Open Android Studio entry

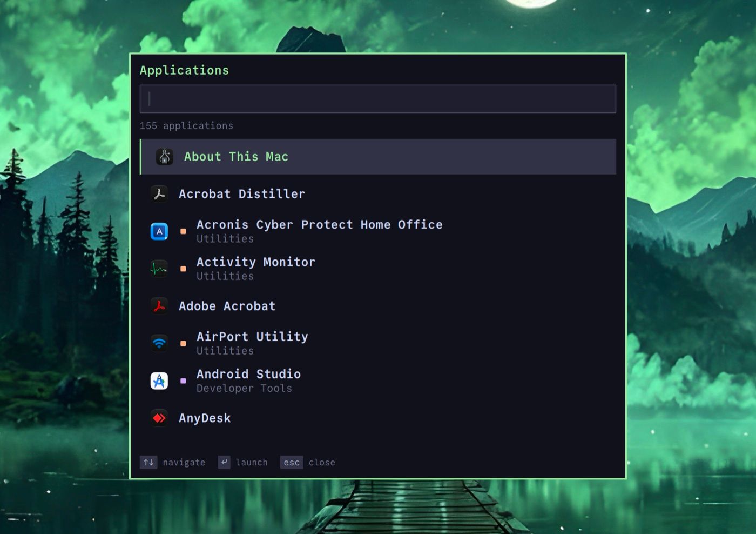click(378, 381)
